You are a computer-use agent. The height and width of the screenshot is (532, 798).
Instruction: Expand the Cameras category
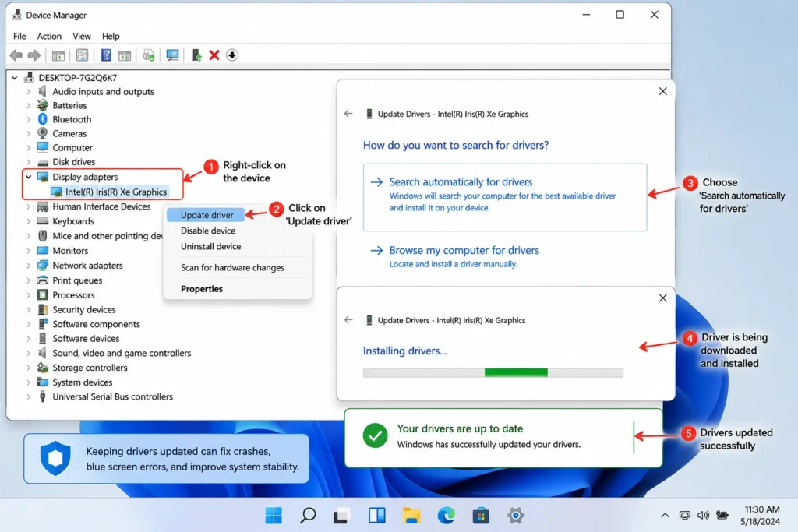point(29,133)
